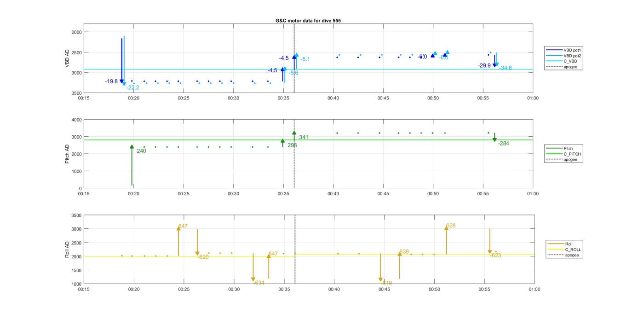Click the -19.8 VBD data label
The height and width of the screenshot is (319, 644).
(111, 81)
